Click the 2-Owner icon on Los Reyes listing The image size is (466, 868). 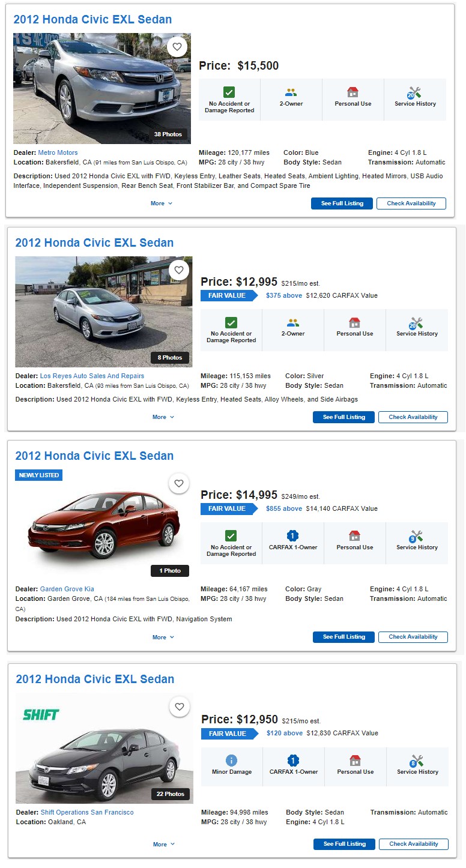tap(293, 322)
